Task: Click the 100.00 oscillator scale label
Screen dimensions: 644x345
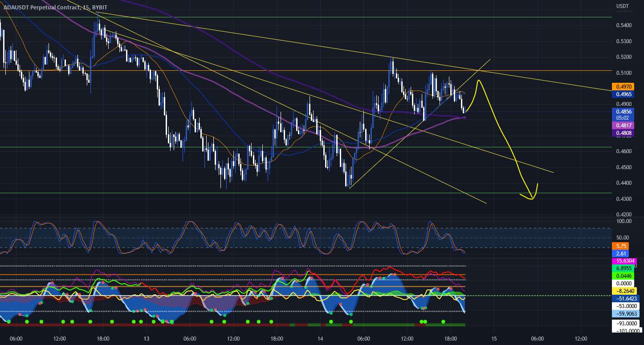Action: (x=625, y=221)
